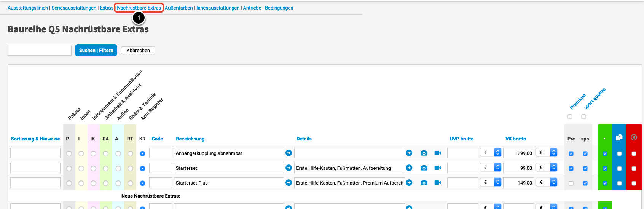Viewport: 644px width, 209px height.
Task: Click video camera icon in Anhängerkupplung abnehmbar row
Action: 438,153
